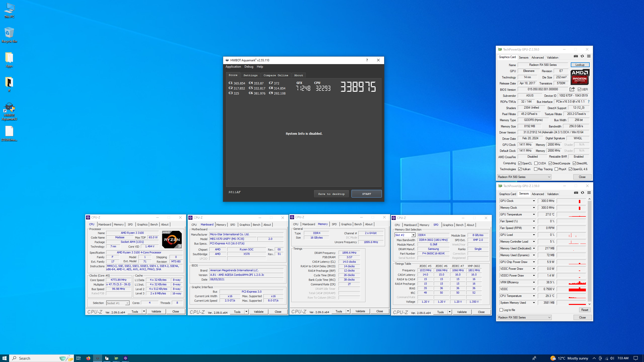Open GPU selector dropdown in Sensors window
Screen dimensions: 644x362
click(x=524, y=318)
